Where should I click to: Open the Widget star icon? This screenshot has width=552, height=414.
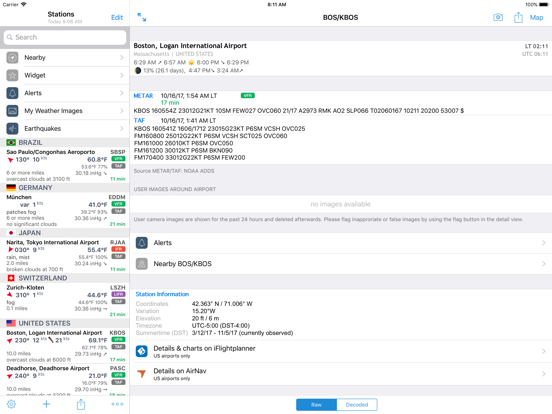click(x=12, y=75)
